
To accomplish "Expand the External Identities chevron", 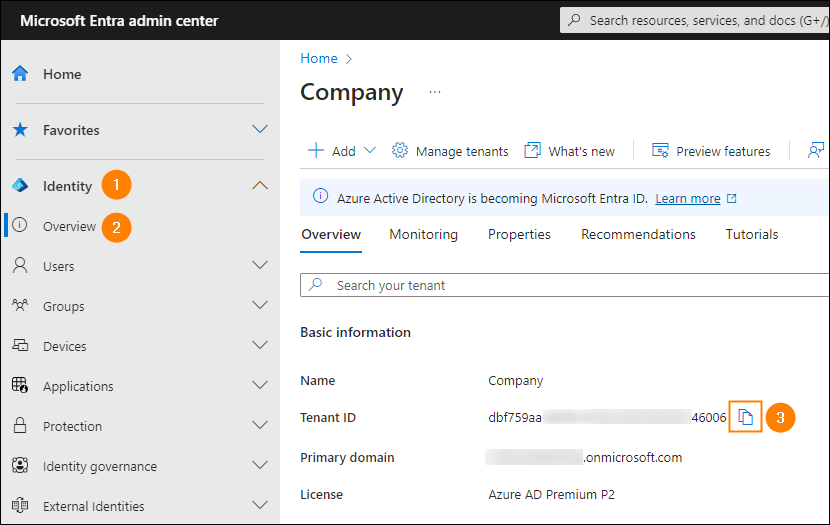I will 260,505.
